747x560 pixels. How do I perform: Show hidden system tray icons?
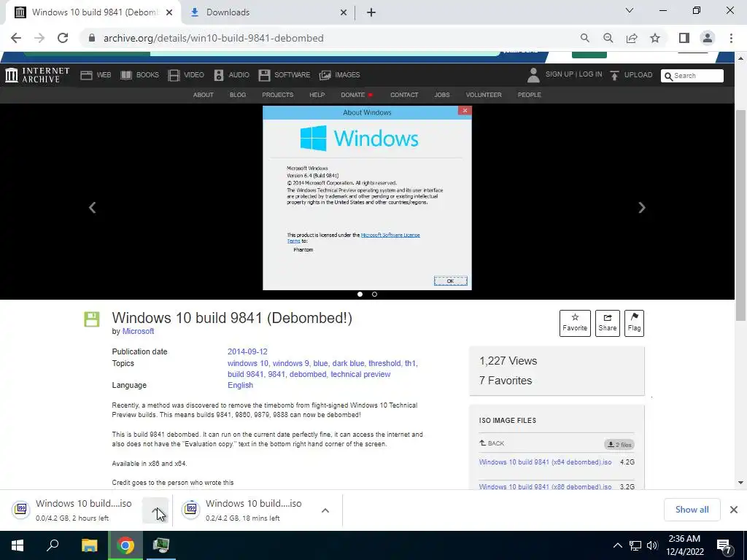(617, 545)
